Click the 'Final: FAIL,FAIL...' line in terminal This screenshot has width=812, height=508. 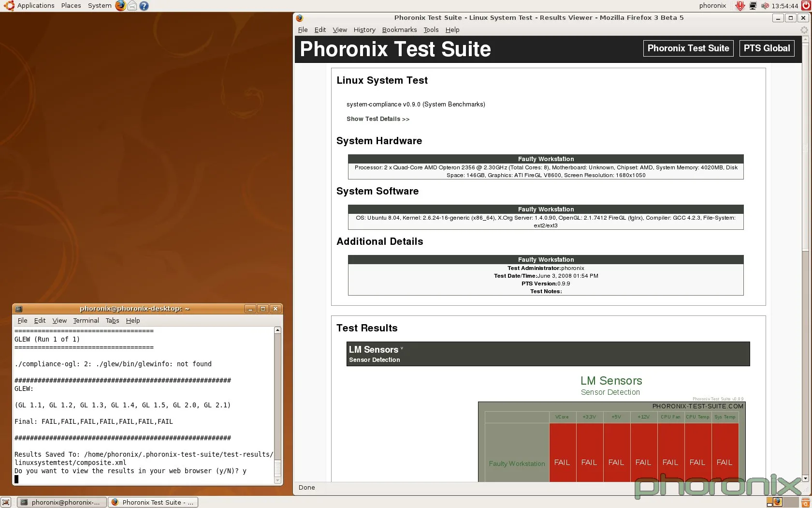[x=94, y=421]
